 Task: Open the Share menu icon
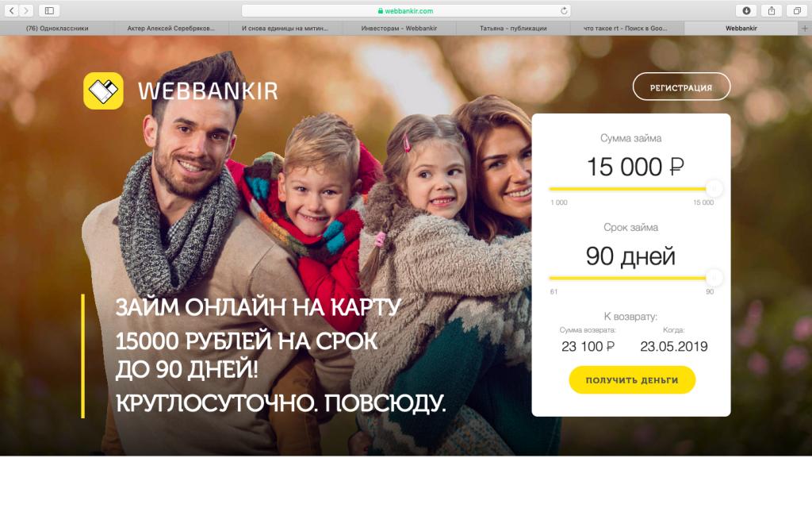point(772,10)
